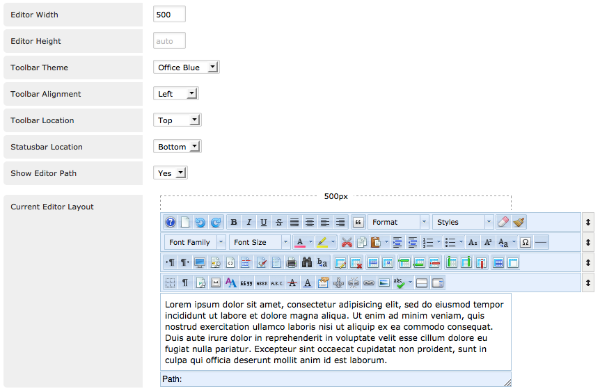Image resolution: width=600 pixels, height=391 pixels.
Task: Click the eraser Remove Formatting icon
Action: pos(503,222)
